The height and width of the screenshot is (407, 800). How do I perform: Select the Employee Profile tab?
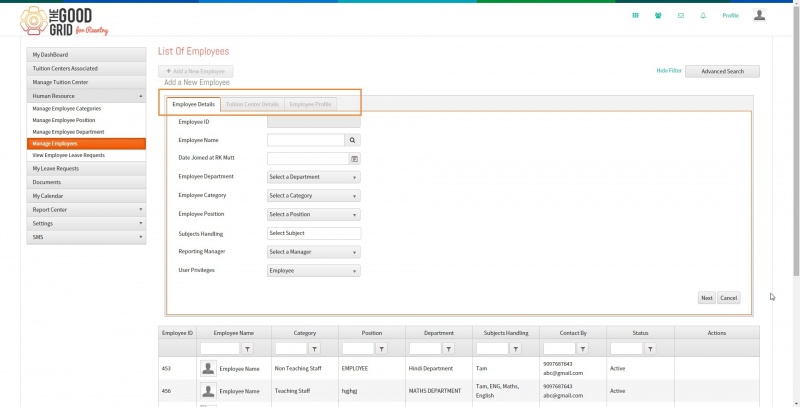pos(310,104)
